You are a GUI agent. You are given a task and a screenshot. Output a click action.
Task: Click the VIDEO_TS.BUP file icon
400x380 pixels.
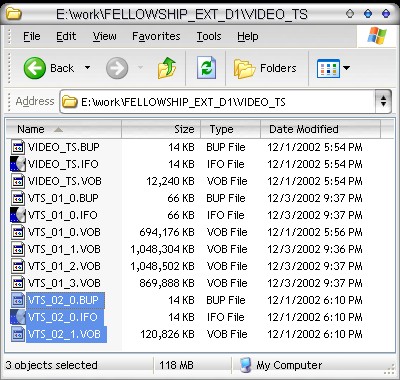pyautogui.click(x=18, y=147)
